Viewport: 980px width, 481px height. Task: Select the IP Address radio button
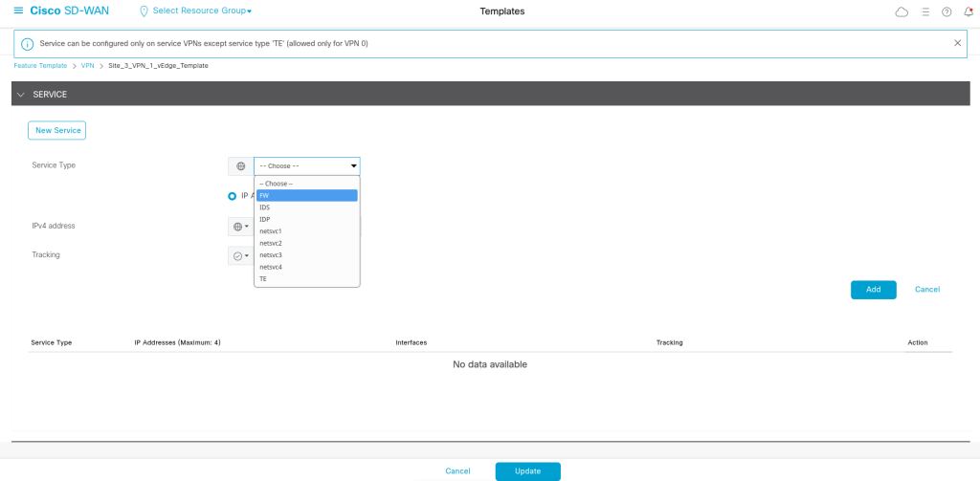click(232, 195)
